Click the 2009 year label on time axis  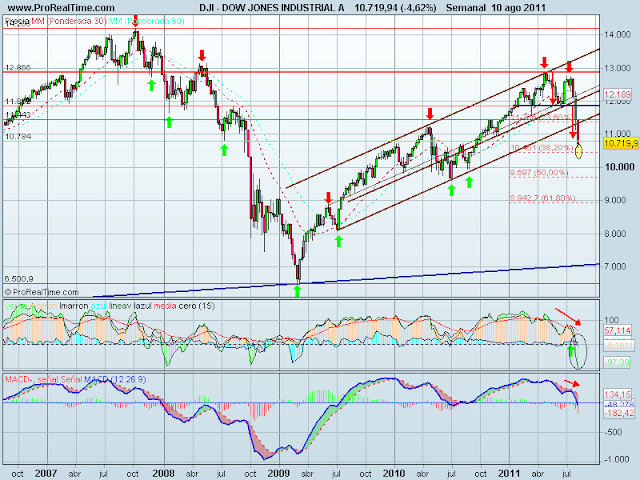click(278, 473)
